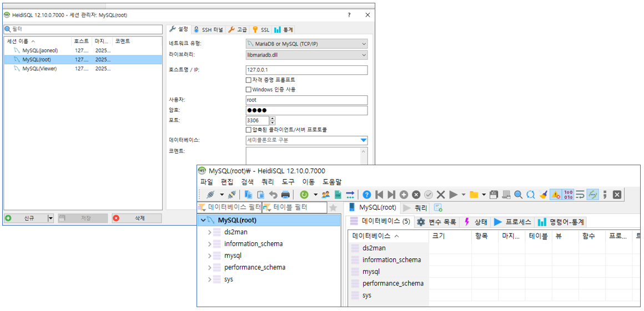Open the libmariadb.dll library dropdown
The height and width of the screenshot is (311, 644).
tap(306, 55)
